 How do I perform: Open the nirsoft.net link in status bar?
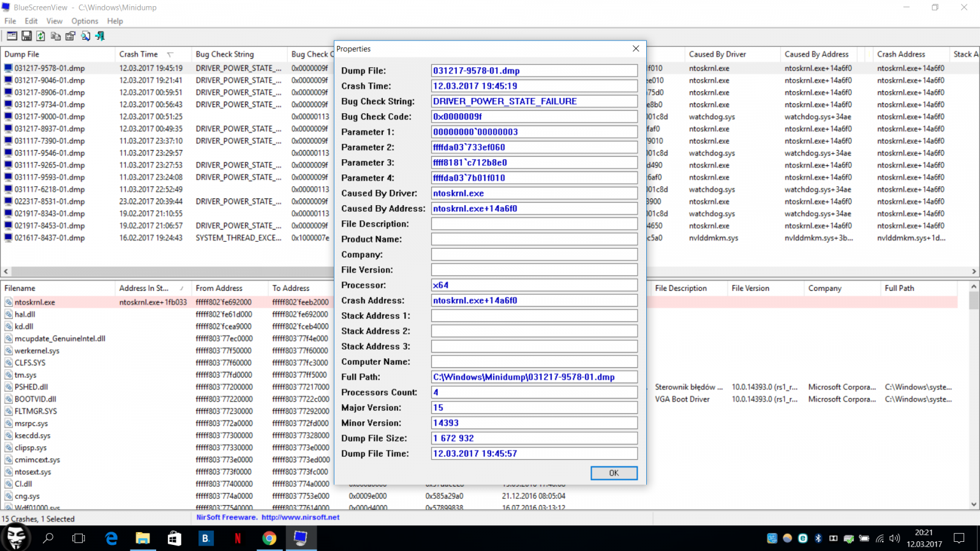(300, 517)
